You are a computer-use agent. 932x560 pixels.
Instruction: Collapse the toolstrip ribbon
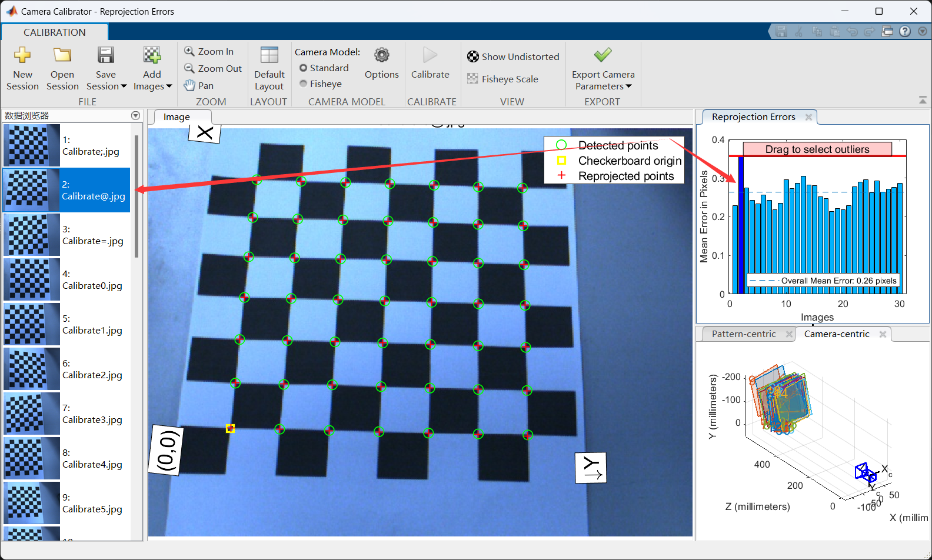(923, 101)
